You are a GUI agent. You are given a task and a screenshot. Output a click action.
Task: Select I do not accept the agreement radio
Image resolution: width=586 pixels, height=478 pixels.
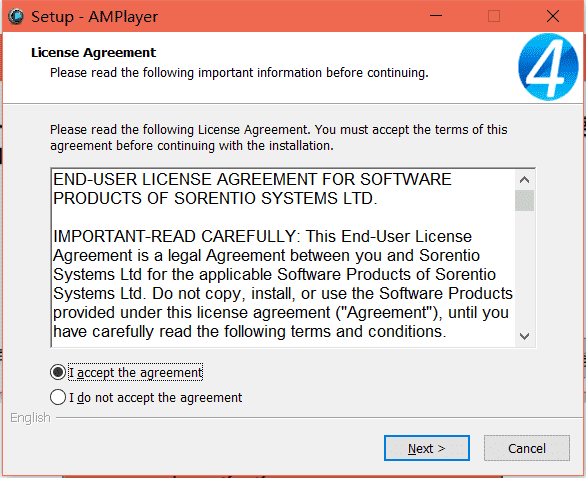pyautogui.click(x=58, y=397)
